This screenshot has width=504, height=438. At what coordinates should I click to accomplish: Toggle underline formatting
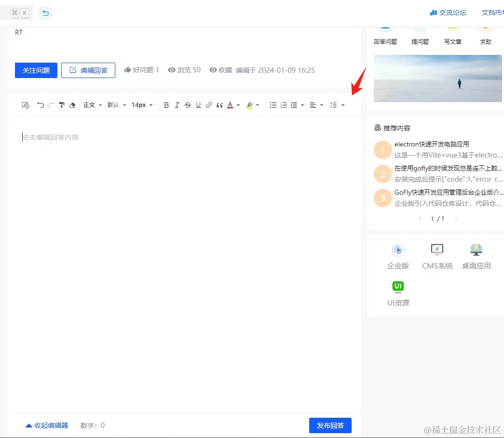pyautogui.click(x=198, y=105)
